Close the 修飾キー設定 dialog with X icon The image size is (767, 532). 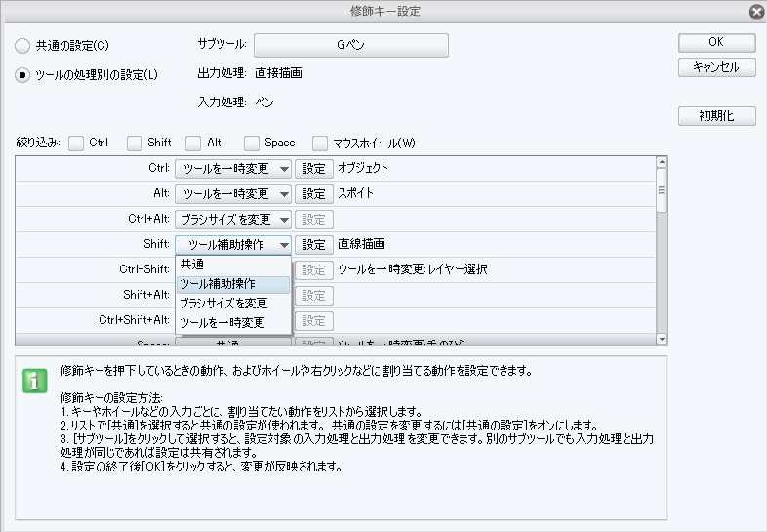click(x=756, y=12)
